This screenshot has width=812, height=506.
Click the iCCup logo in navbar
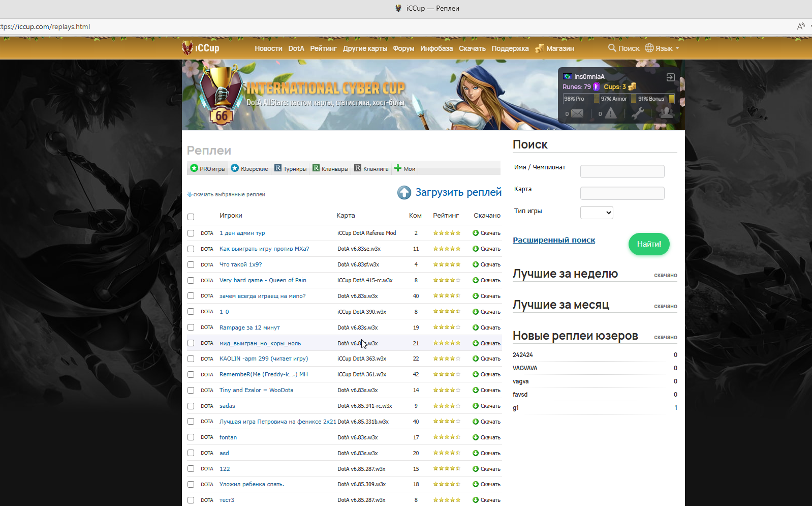(201, 48)
